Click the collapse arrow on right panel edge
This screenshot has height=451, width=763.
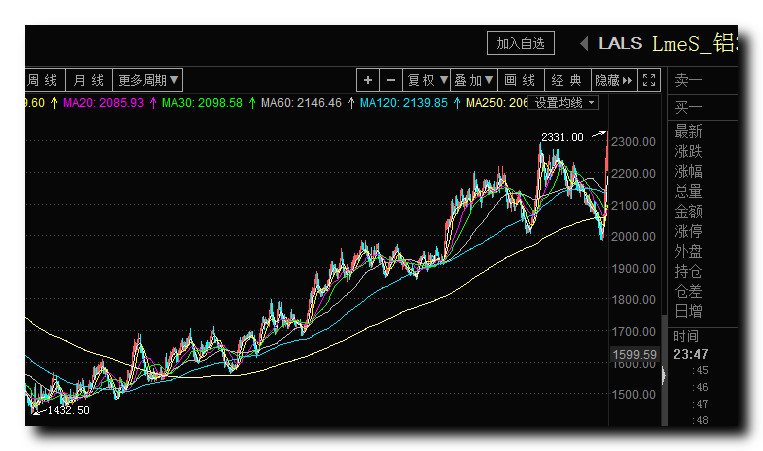pyautogui.click(x=663, y=374)
